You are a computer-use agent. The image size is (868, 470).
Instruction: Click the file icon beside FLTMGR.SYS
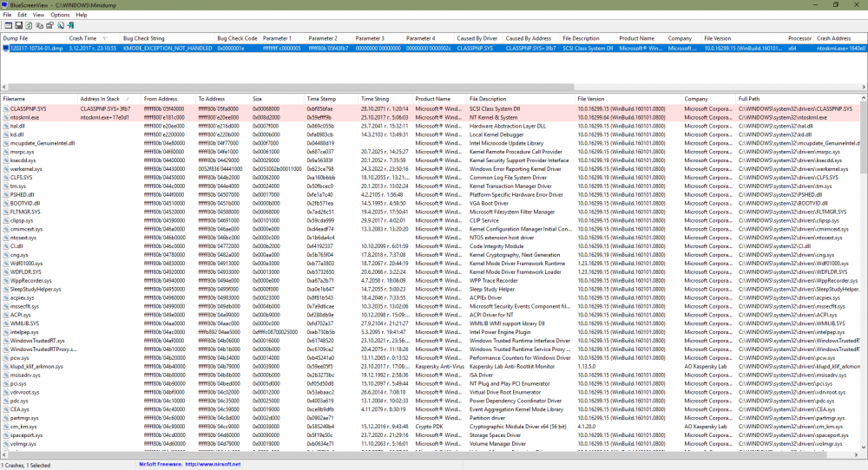6,212
